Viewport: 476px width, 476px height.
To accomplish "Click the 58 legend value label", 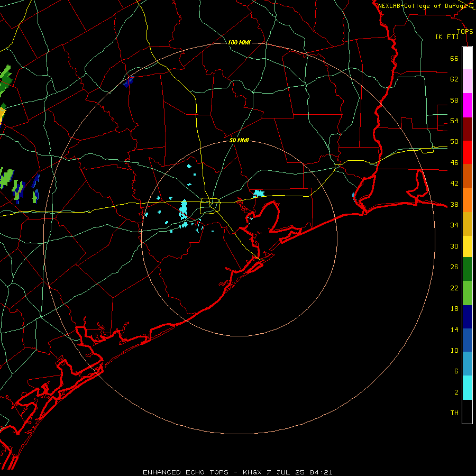I will click(454, 100).
